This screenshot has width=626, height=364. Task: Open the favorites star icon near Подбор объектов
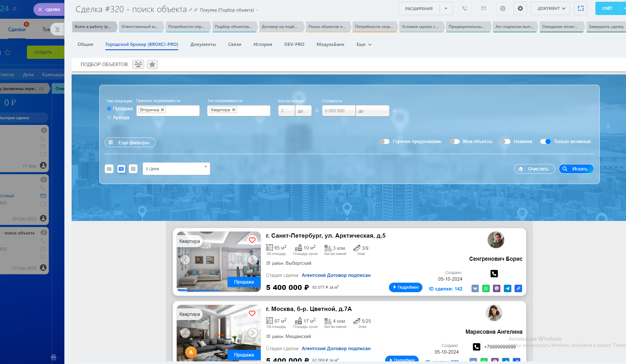152,64
